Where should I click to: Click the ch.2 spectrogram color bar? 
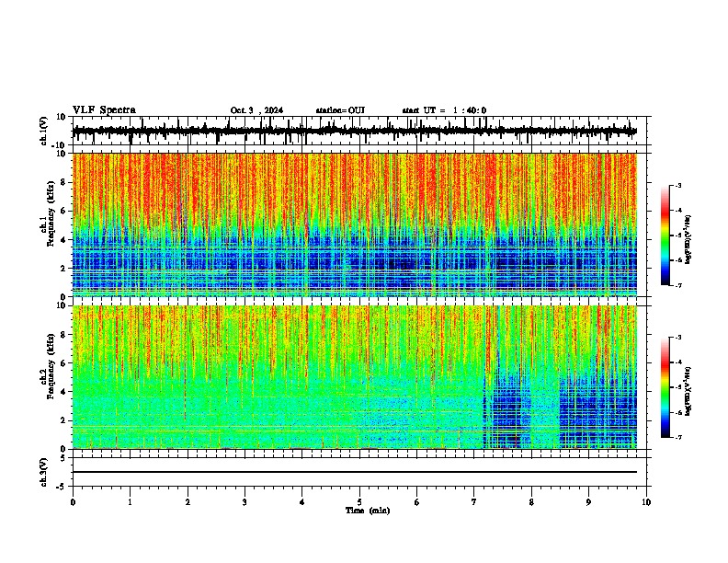tap(665, 387)
